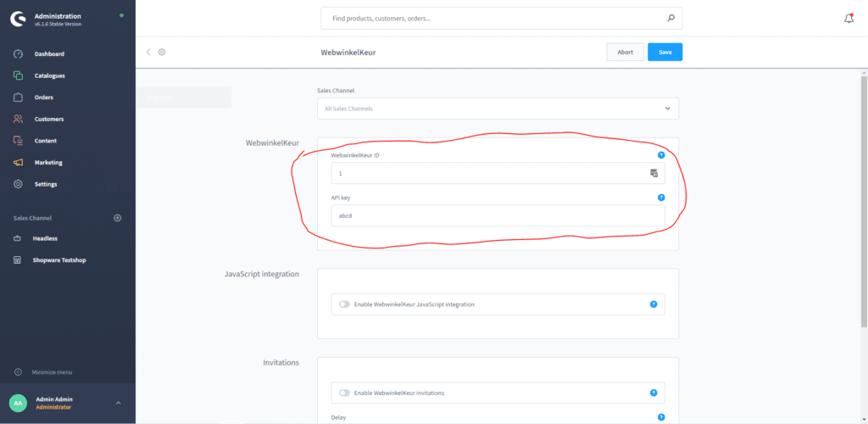Image resolution: width=868 pixels, height=424 pixels.
Task: Click help icon for WebwinkelKeur ID
Action: (x=660, y=155)
